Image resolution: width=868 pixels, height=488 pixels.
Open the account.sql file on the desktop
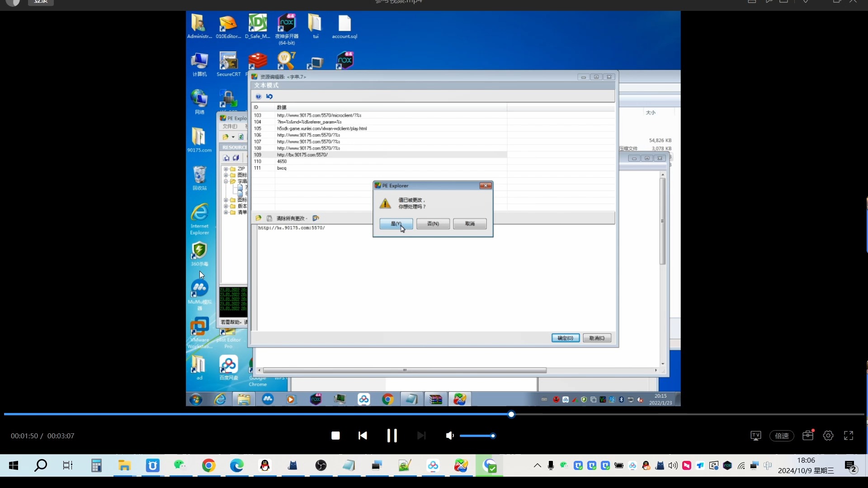[344, 26]
